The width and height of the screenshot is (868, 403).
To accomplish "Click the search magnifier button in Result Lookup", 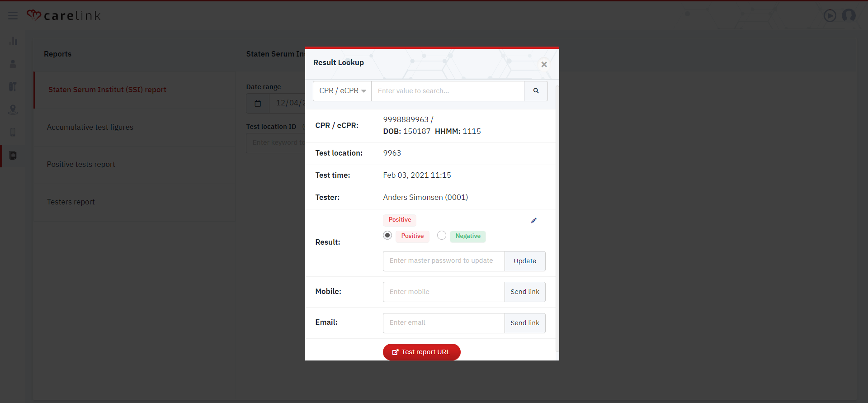I will pos(536,91).
